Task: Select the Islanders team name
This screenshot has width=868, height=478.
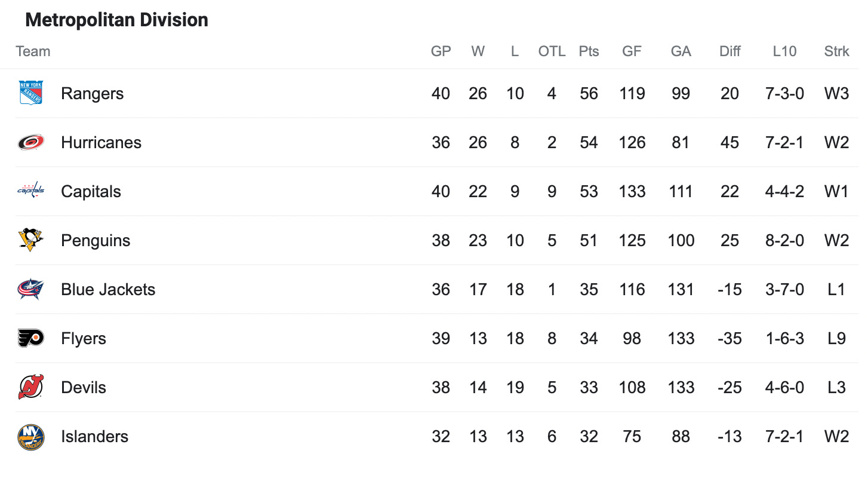Action: [94, 436]
